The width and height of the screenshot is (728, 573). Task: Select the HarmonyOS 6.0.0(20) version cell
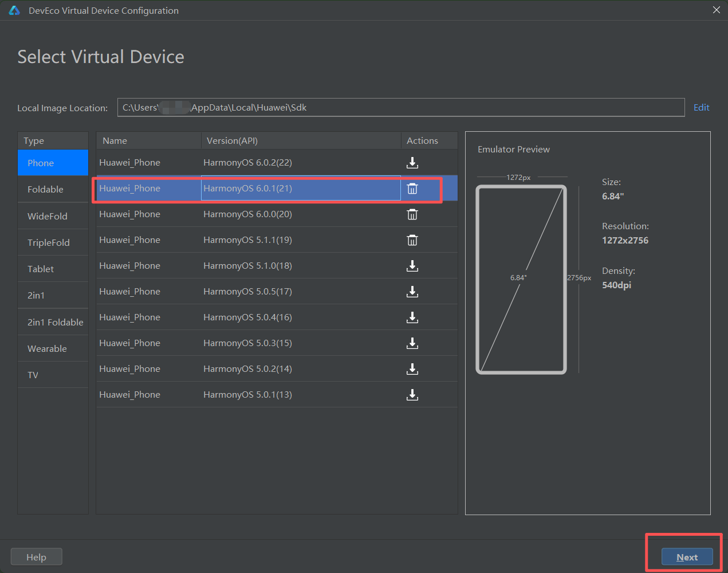(x=301, y=214)
